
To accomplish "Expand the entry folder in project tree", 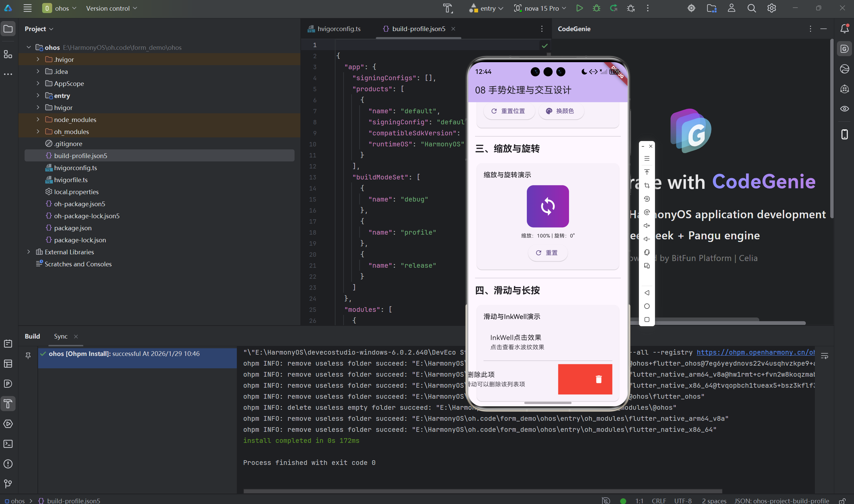I will click(x=38, y=96).
